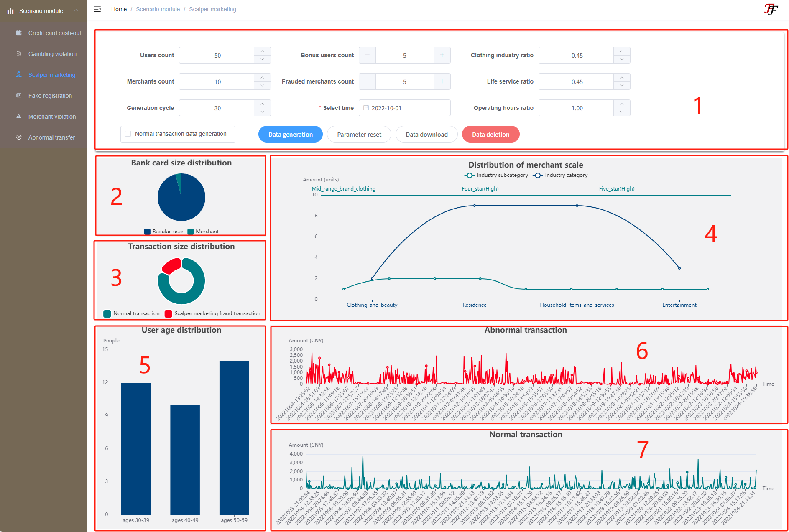Click the calendar icon in Select time
Viewport: 789px width, 532px height.
click(366, 108)
